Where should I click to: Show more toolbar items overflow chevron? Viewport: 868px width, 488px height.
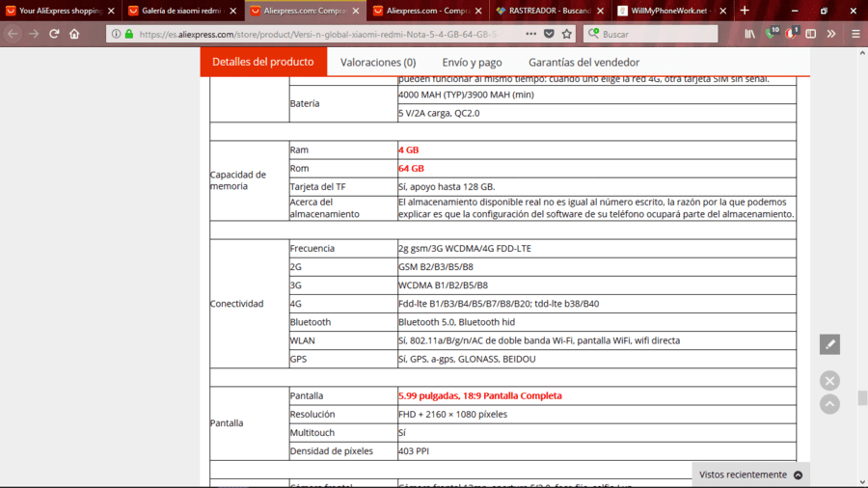831,34
